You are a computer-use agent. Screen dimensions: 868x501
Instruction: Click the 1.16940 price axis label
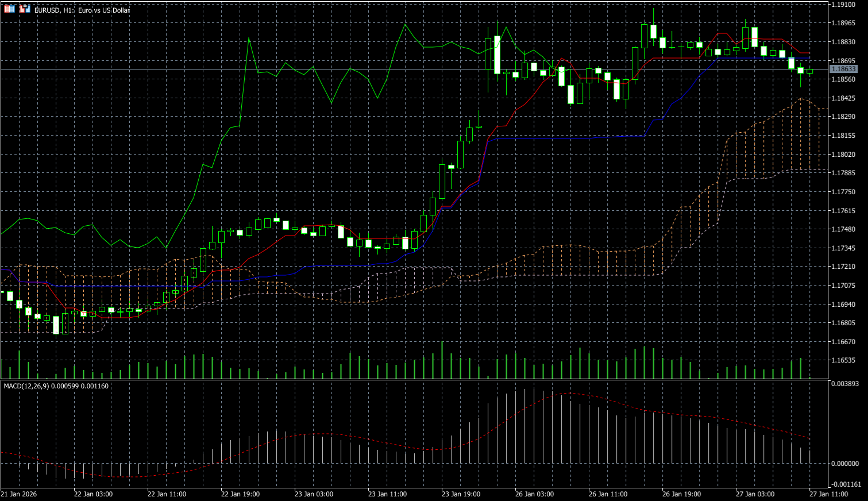click(x=844, y=305)
